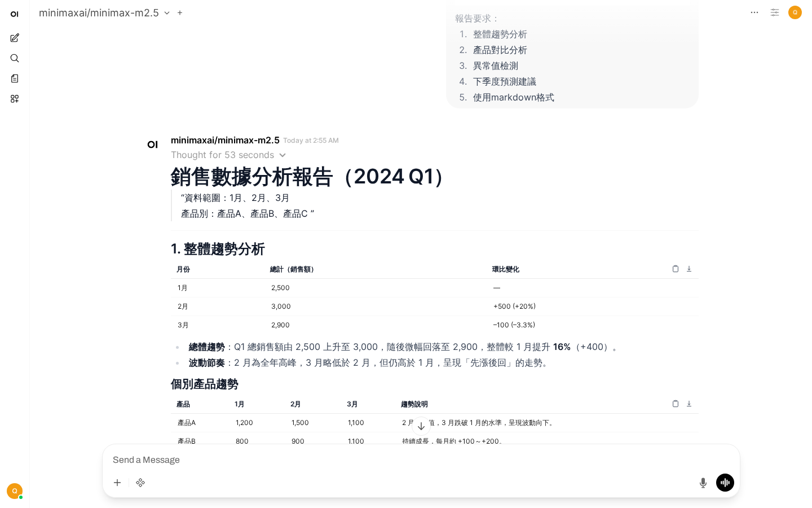This screenshot has height=508, width=812.
Task: Open the tools selector below the input
Action: [x=140, y=483]
